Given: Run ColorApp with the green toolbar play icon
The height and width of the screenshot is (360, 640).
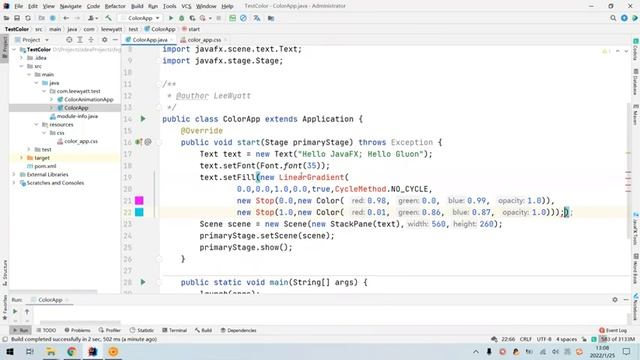Looking at the screenshot, I should click(171, 18).
